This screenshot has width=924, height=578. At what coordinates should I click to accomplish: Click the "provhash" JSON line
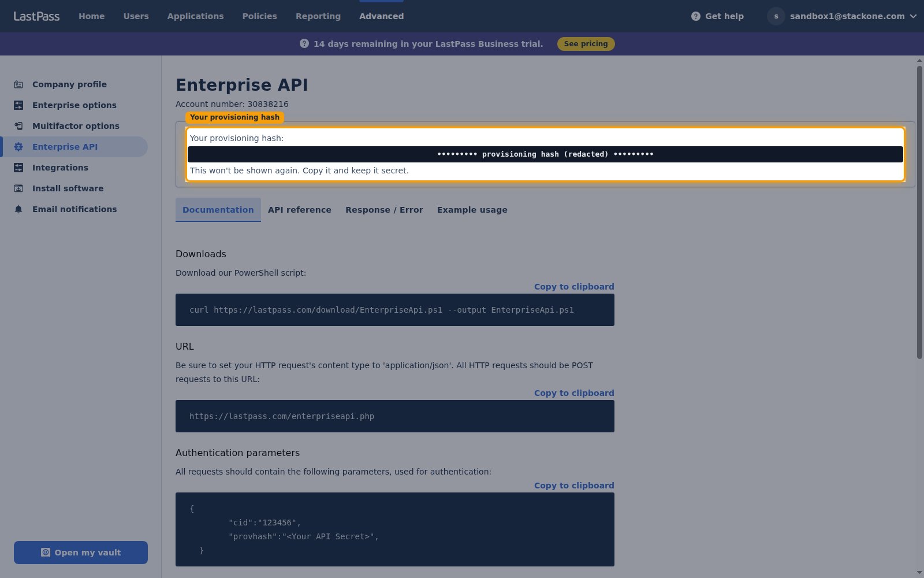coord(304,536)
